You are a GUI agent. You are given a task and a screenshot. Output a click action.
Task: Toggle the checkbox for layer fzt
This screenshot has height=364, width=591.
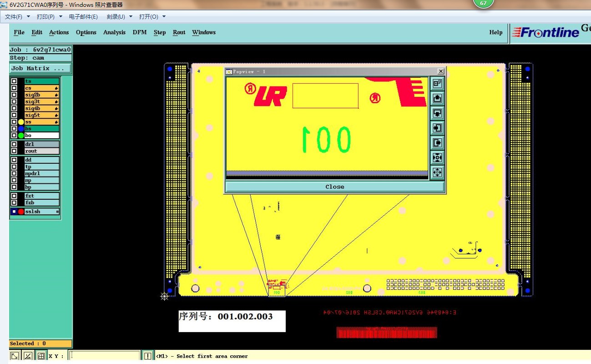pyautogui.click(x=14, y=196)
